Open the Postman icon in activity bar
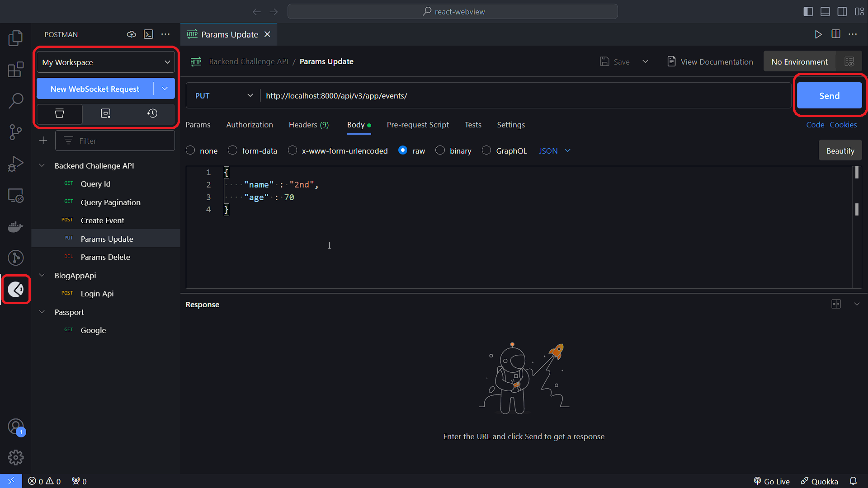The height and width of the screenshot is (488, 868). [x=16, y=289]
